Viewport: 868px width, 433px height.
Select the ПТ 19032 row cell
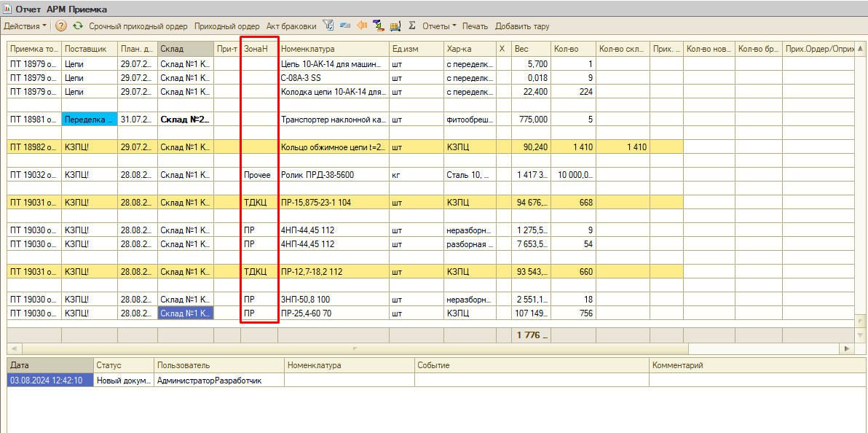(x=34, y=175)
